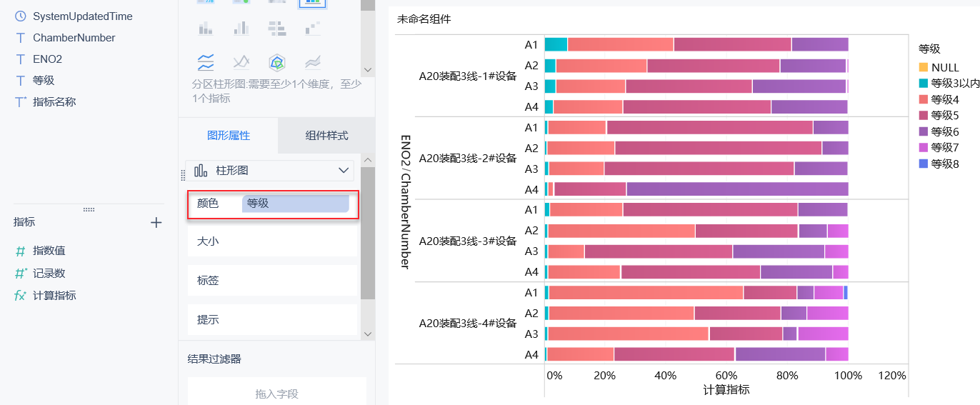Select the bidirectional comparison bar chart icon
The height and width of the screenshot is (405, 980).
point(276,28)
